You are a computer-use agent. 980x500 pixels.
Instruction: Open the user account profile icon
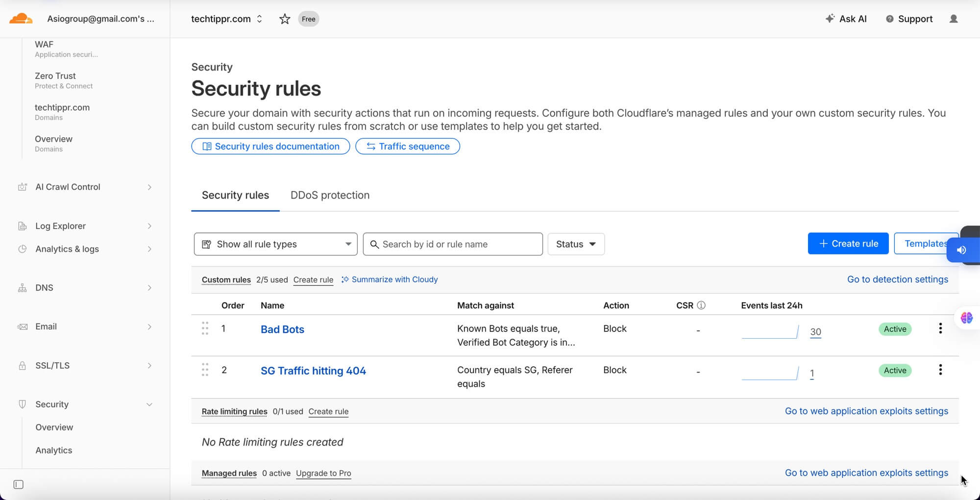pyautogui.click(x=954, y=19)
